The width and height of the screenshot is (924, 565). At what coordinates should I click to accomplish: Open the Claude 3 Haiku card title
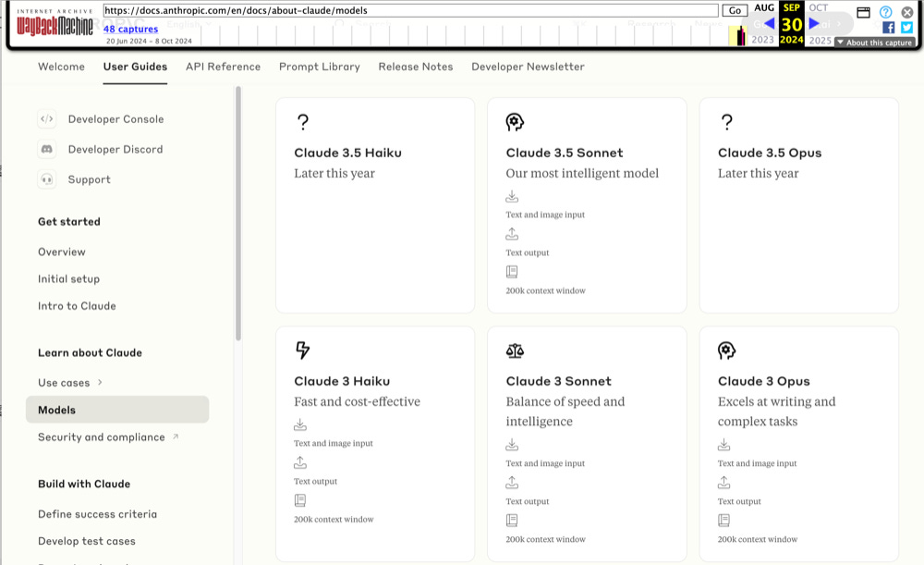tap(342, 381)
